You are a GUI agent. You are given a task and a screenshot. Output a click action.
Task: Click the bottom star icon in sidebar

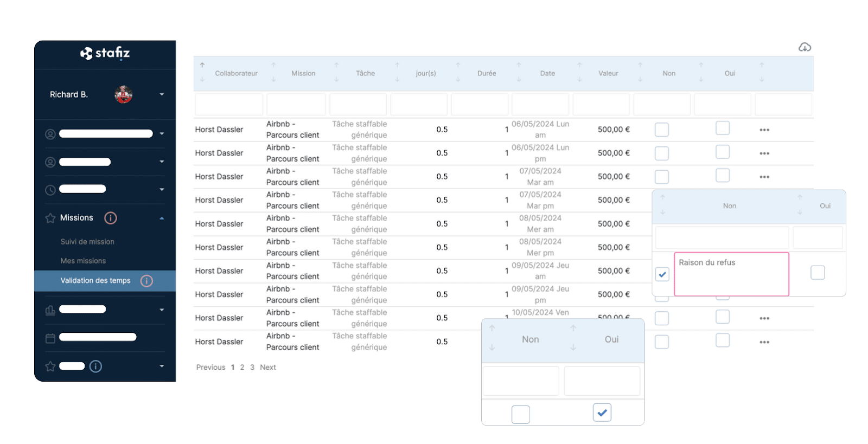tap(50, 366)
